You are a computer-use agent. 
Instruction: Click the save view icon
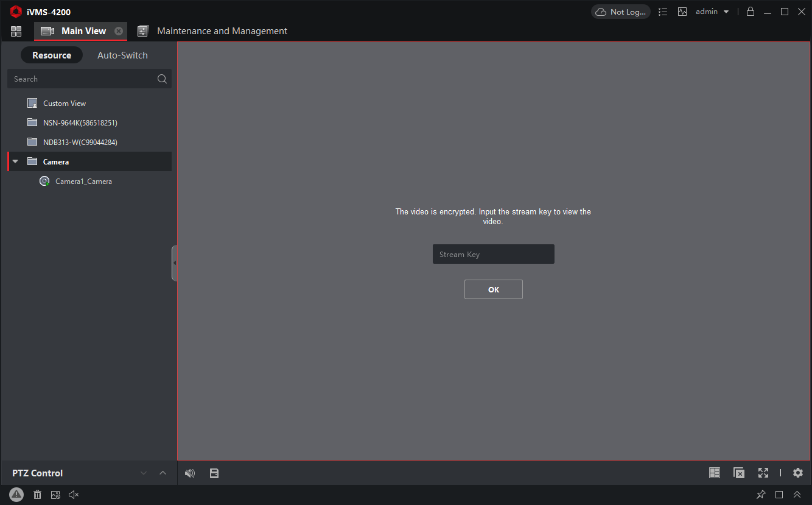[214, 473]
